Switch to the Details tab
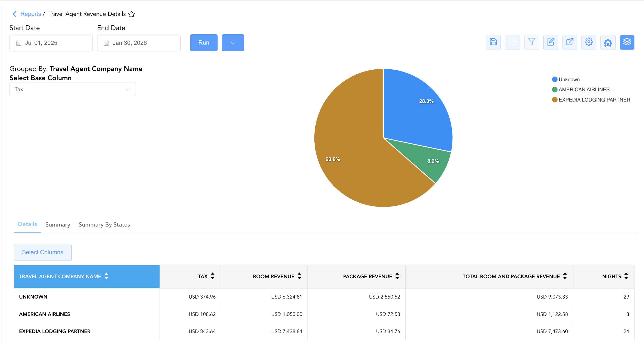 pos(27,224)
